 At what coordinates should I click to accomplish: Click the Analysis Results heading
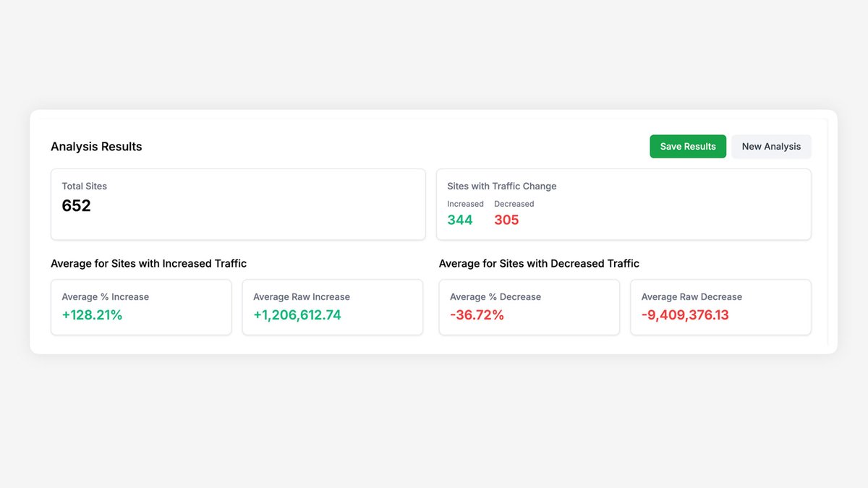[x=96, y=146]
